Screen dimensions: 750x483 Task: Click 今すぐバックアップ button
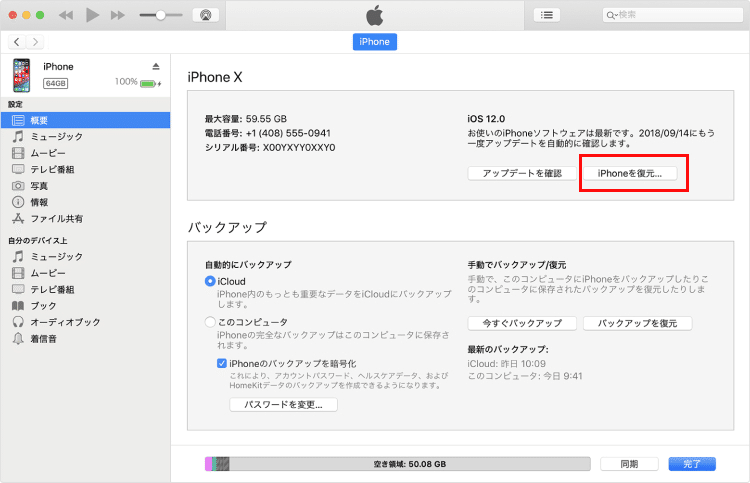[x=522, y=323]
